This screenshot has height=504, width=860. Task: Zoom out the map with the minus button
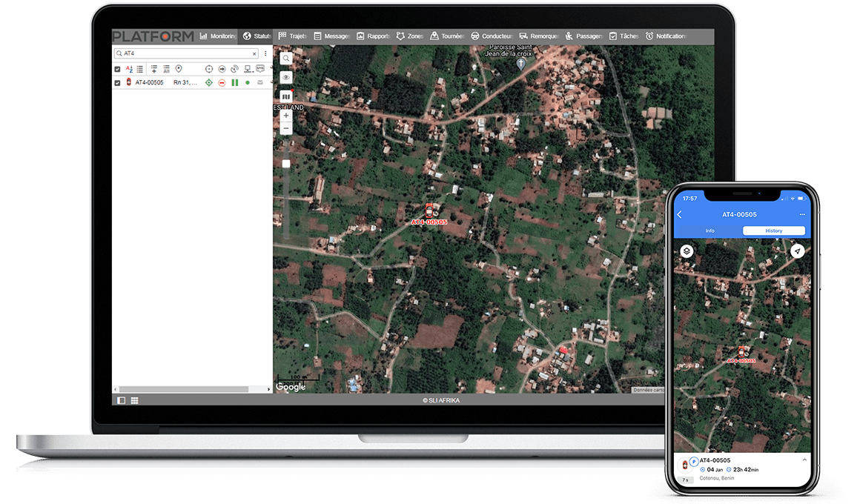point(285,128)
